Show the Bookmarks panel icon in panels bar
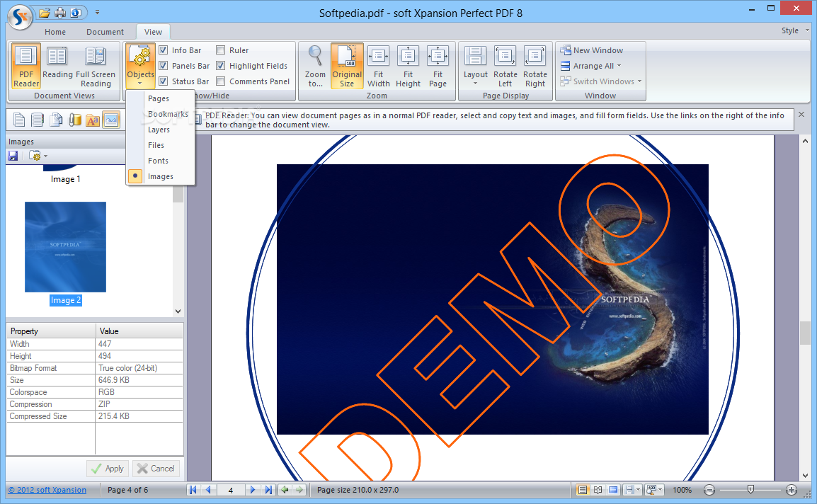 point(38,120)
